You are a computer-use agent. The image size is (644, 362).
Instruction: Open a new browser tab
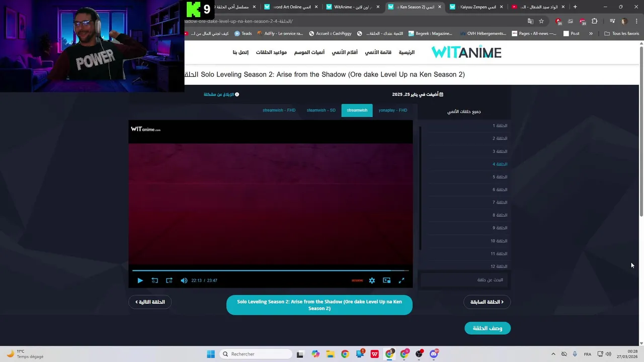(x=575, y=7)
